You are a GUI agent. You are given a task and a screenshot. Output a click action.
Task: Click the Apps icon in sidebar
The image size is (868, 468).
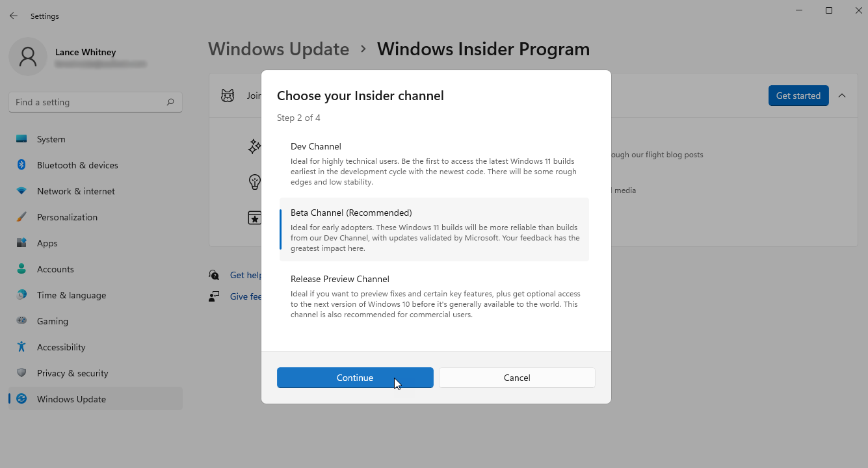point(21,243)
